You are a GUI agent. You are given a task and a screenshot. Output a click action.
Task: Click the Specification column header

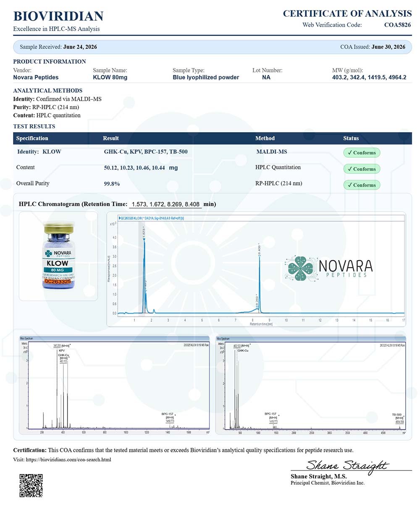coord(32,138)
